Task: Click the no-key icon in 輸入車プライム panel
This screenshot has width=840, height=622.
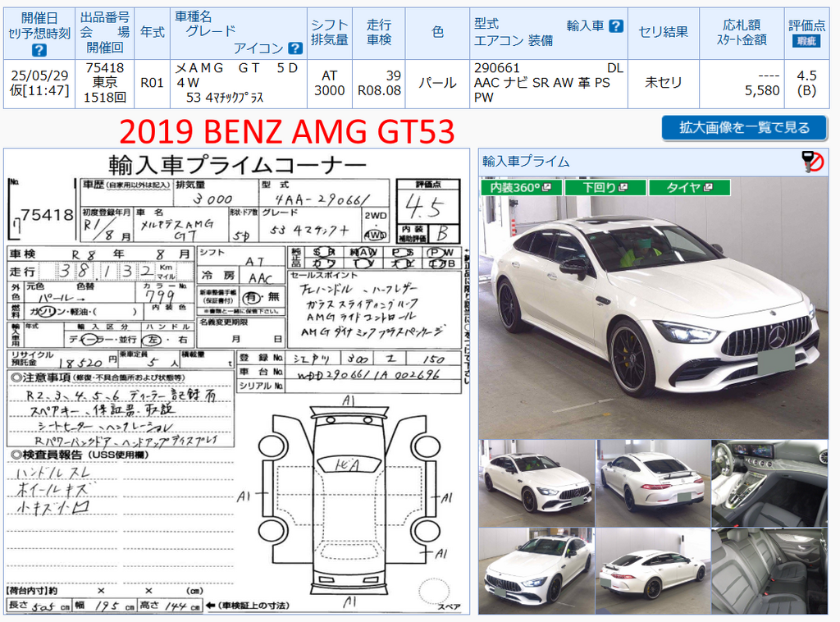Action: [x=812, y=162]
